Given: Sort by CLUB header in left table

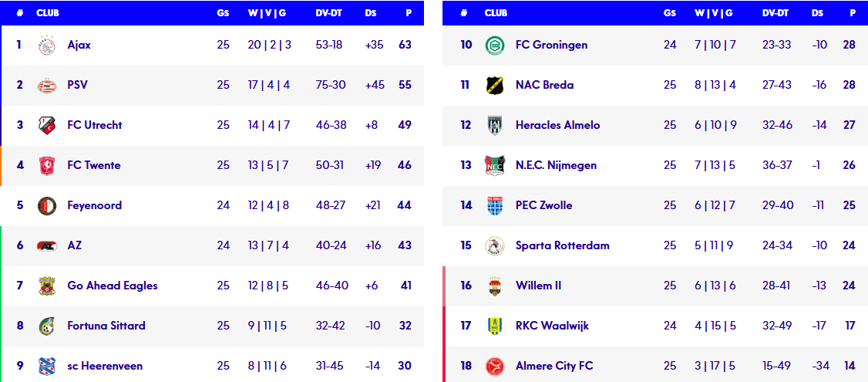Looking at the screenshot, I should [x=47, y=13].
